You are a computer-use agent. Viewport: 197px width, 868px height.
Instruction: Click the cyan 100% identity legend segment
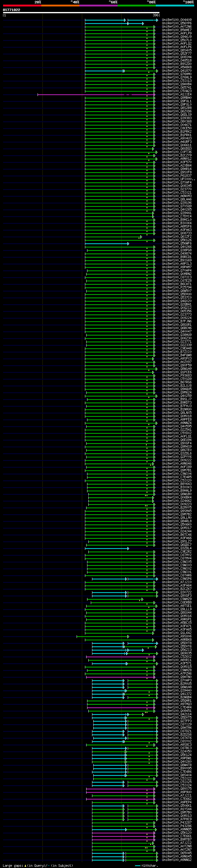(x=175, y=6)
